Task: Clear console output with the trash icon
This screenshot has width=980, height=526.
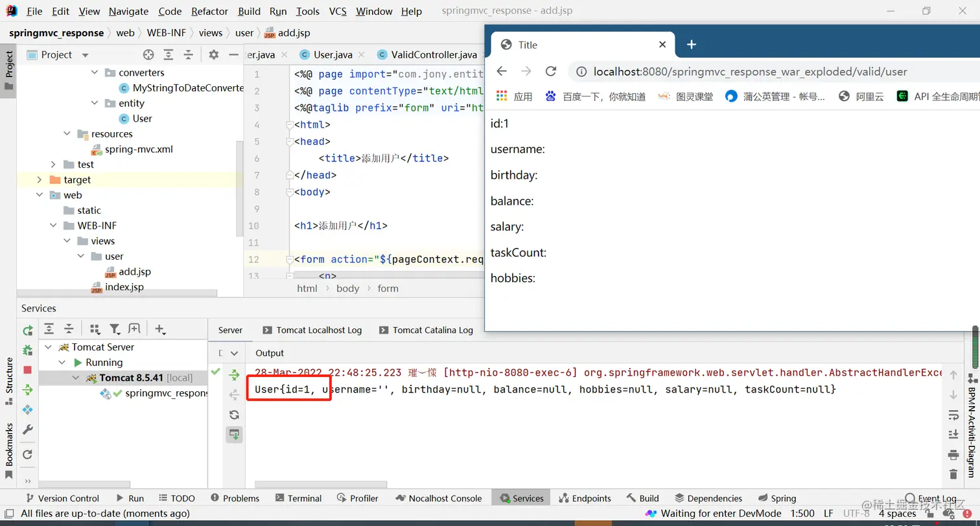Action: pyautogui.click(x=953, y=474)
